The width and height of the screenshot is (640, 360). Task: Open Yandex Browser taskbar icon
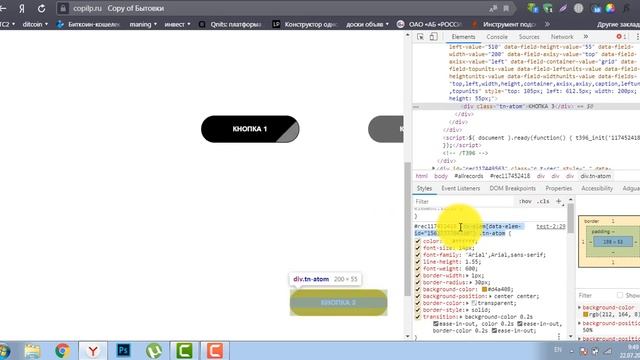tap(93, 351)
